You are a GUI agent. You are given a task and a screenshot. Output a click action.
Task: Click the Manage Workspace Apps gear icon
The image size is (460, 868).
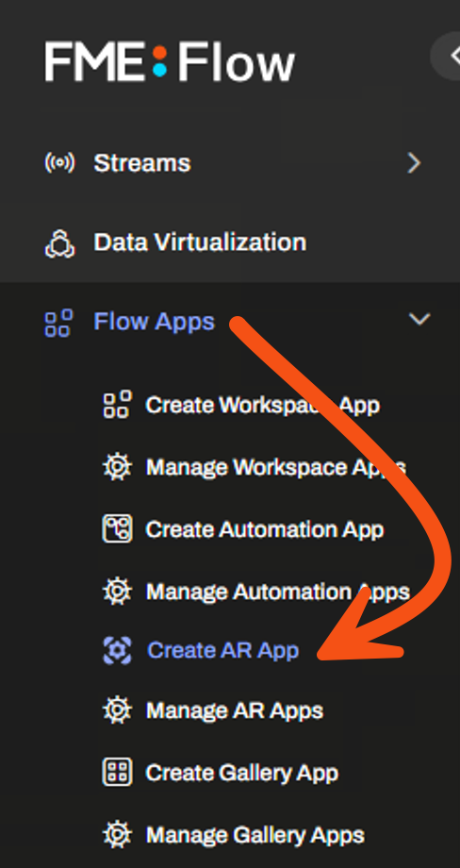(x=117, y=467)
